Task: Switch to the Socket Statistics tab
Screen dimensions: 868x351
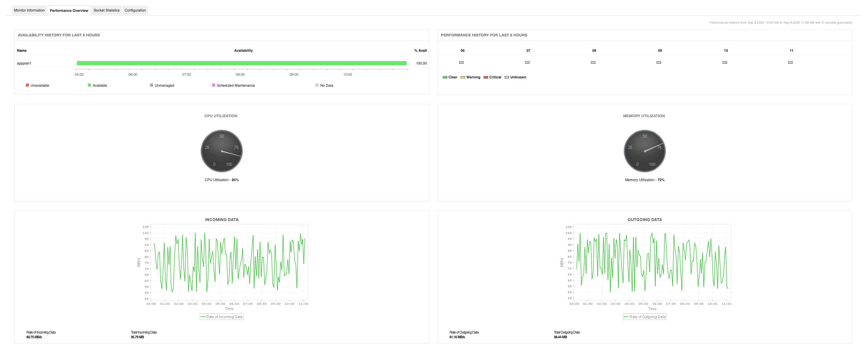Action: click(x=106, y=10)
